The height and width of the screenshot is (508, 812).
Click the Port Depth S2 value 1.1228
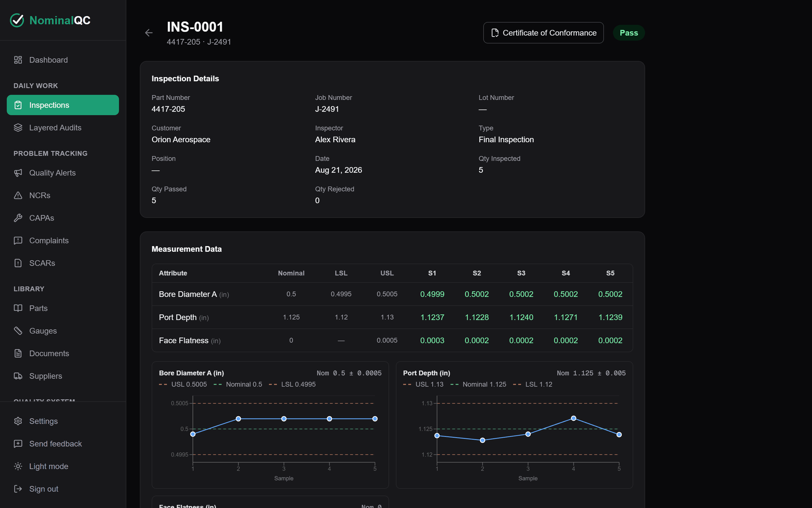[477, 317]
